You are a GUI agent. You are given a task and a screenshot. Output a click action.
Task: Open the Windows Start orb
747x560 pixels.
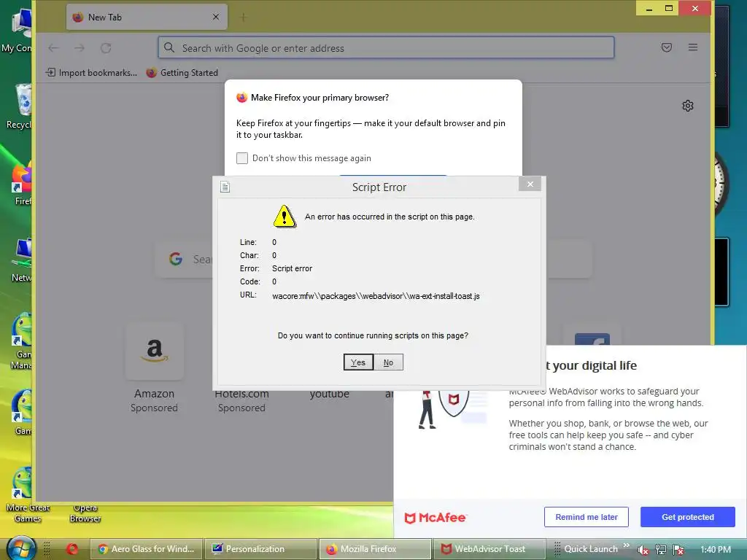click(21, 549)
